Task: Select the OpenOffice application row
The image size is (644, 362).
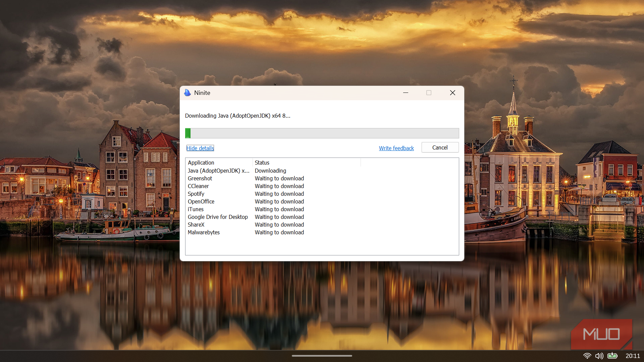Action: point(273,201)
